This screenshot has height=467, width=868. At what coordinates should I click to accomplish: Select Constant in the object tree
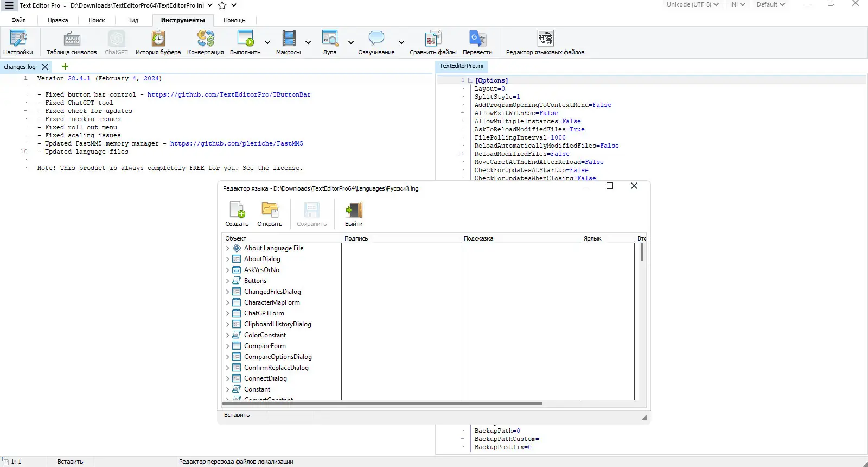point(257,389)
